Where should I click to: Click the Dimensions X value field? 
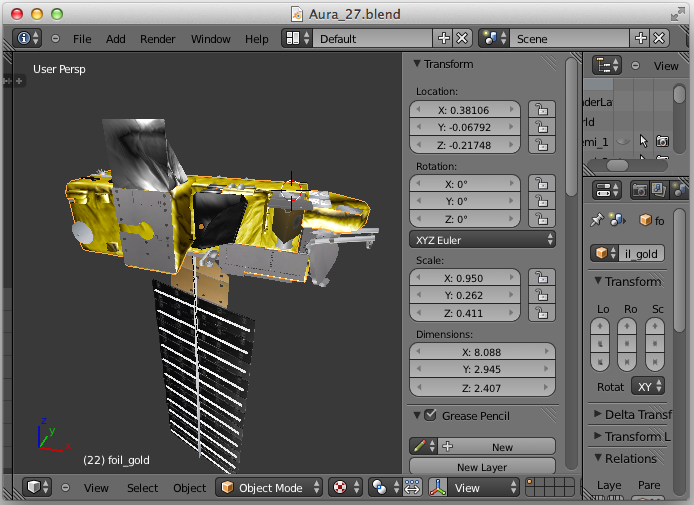tap(482, 352)
